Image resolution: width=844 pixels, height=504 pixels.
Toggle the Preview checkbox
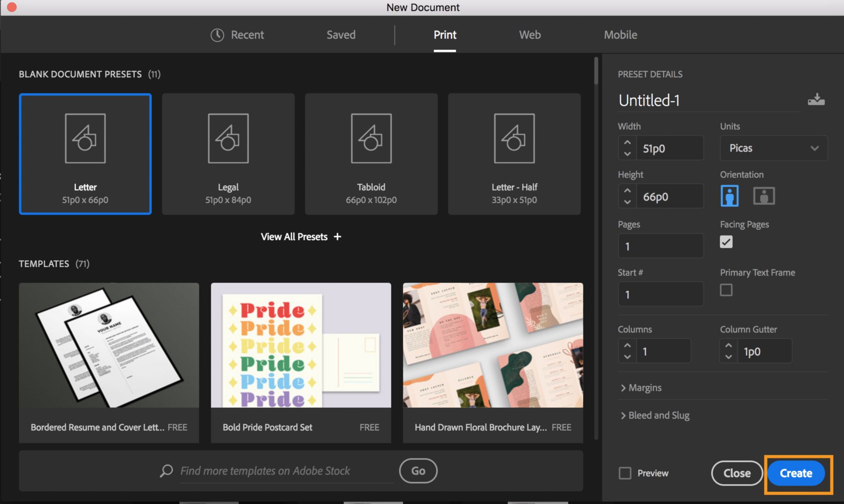click(626, 473)
